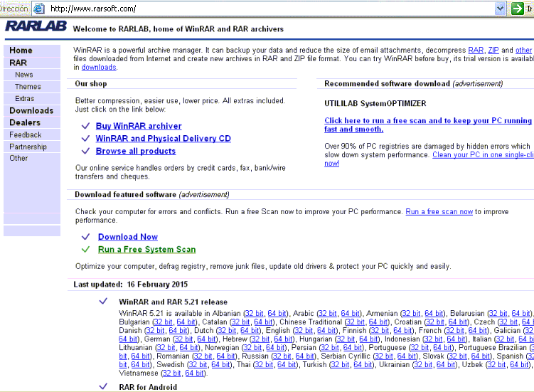Click the Internet Explorer page icon in address bar
The width and height of the screenshot is (534, 392).
tap(38, 9)
